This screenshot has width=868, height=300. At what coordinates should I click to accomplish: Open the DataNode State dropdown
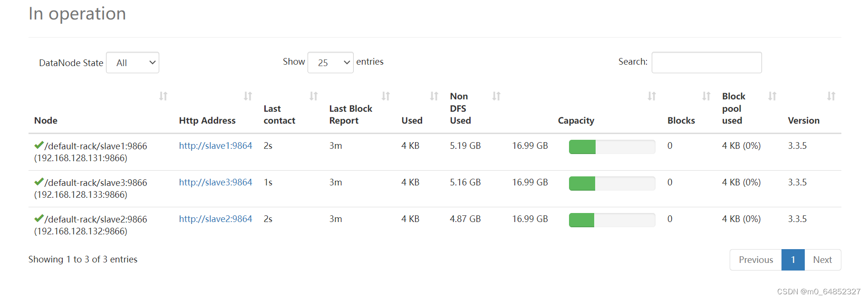coord(133,63)
